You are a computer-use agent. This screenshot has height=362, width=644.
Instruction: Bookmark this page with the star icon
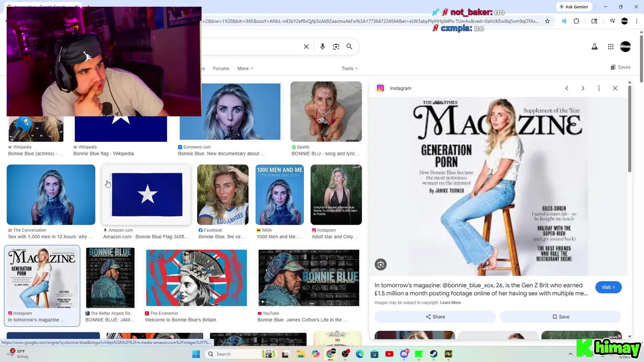coord(547,21)
